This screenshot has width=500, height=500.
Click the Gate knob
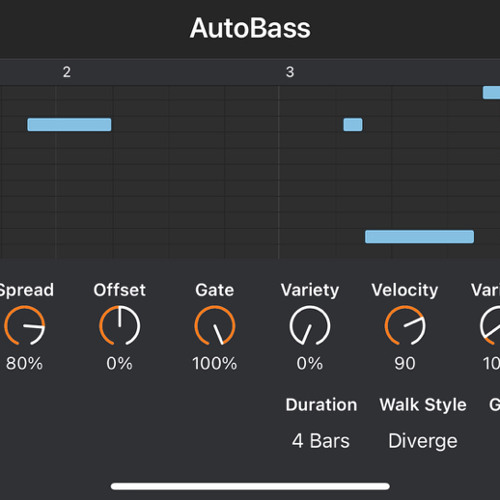[215, 326]
